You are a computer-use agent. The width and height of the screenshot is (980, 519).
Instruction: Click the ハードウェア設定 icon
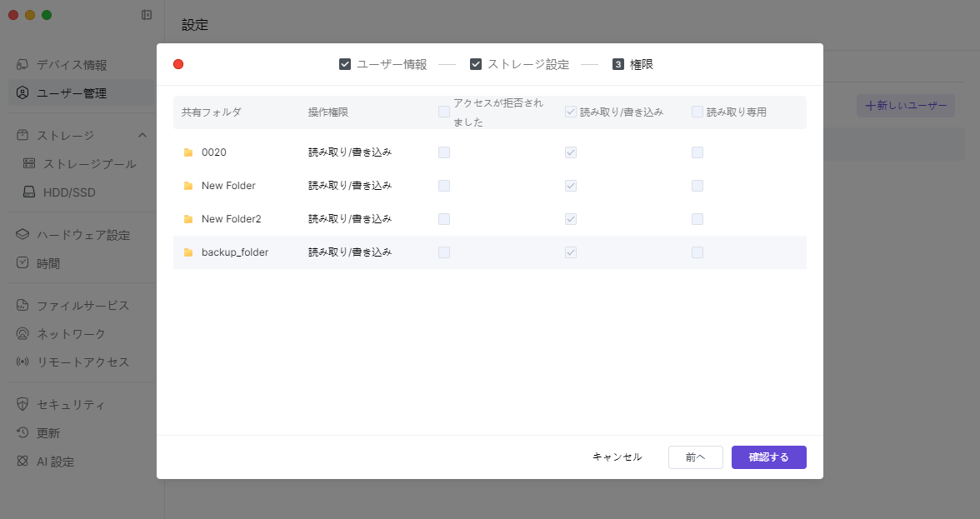(22, 235)
